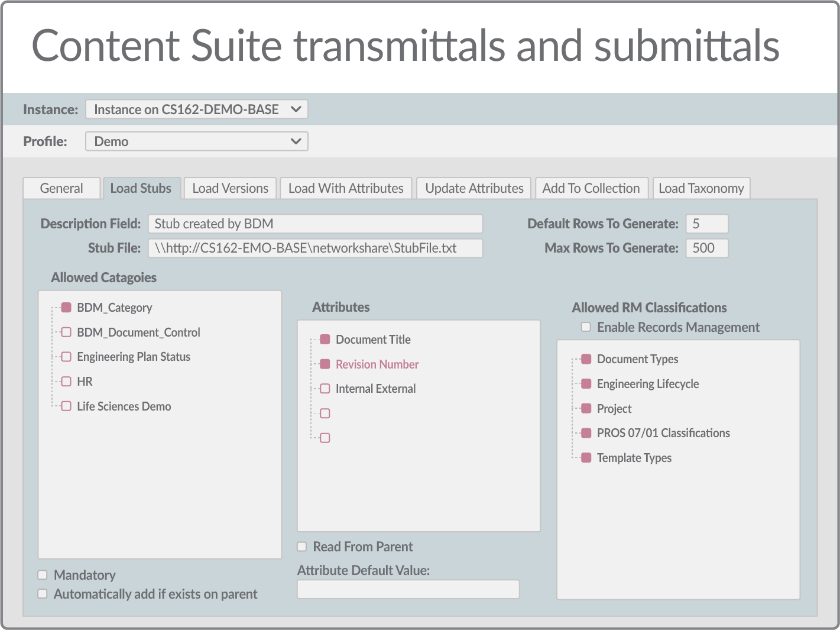Check Automatically add if exists on parent
The height and width of the screenshot is (630, 840).
pos(42,593)
